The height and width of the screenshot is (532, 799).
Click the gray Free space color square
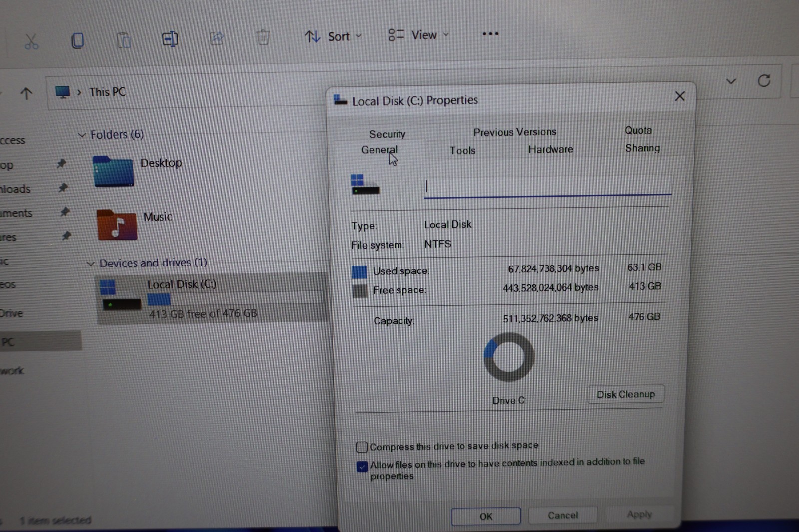tap(360, 291)
